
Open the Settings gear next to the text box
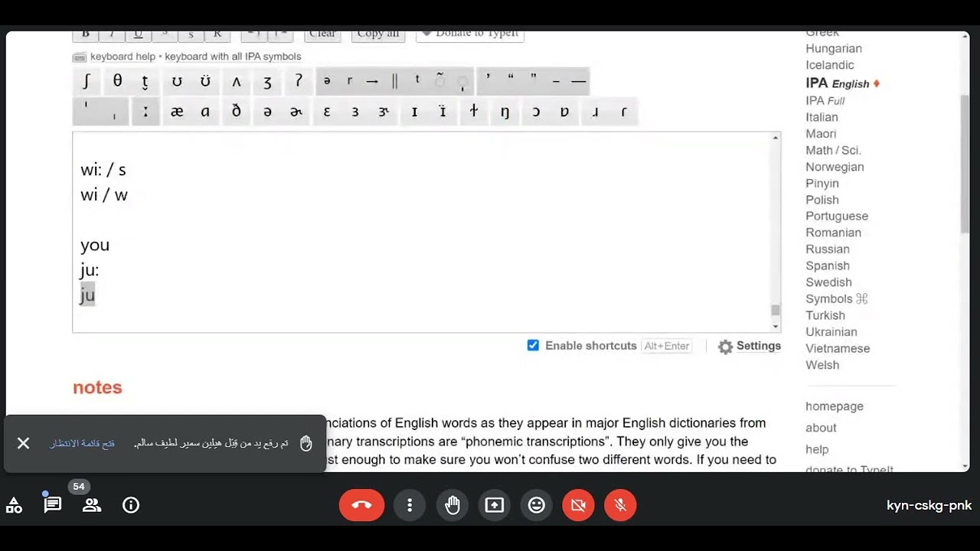[x=749, y=347]
